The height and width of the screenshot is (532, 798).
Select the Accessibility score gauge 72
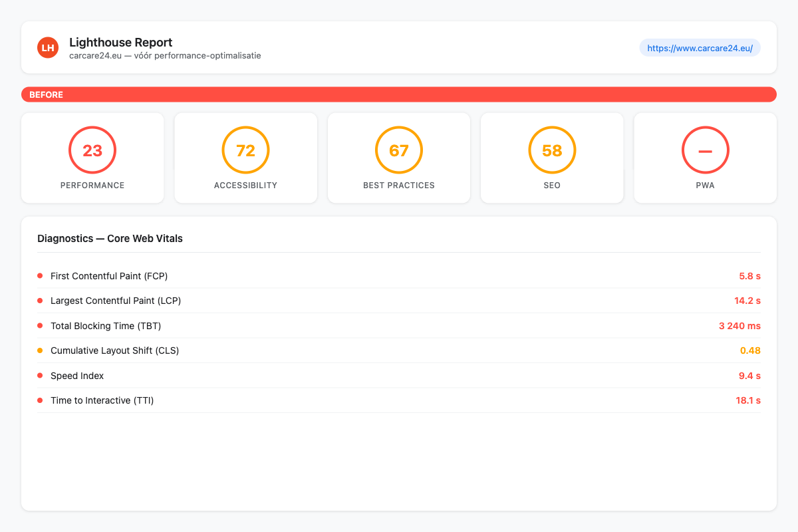pos(246,150)
